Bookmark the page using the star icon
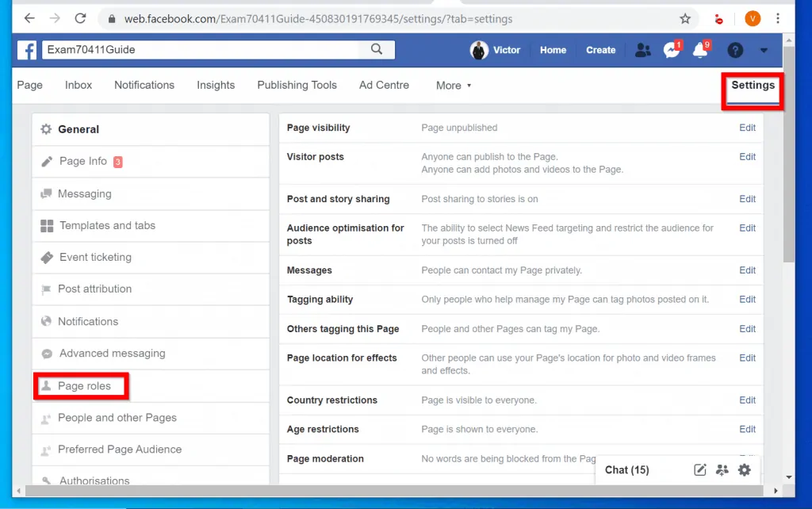 (x=684, y=17)
